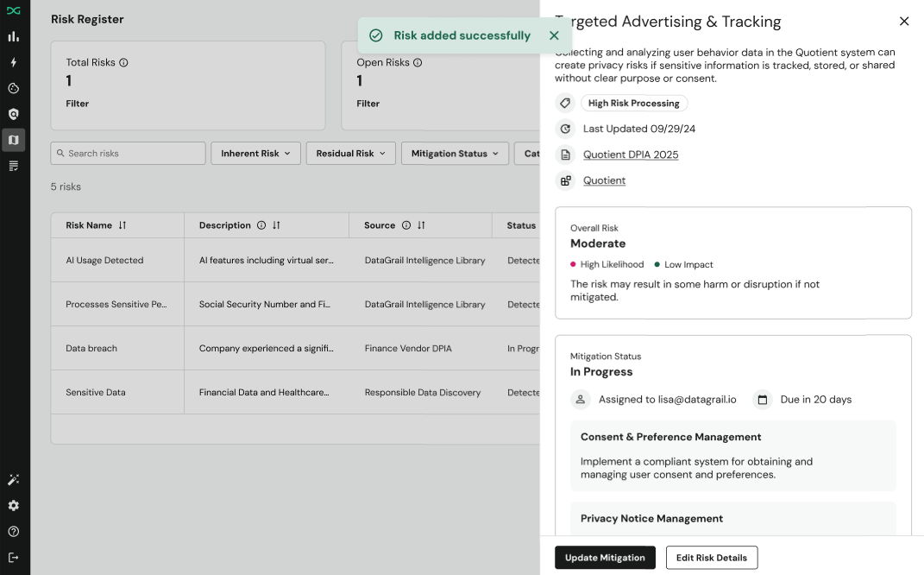924x575 pixels.
Task: Click the lightning bolt sidebar icon
Action: 13,62
